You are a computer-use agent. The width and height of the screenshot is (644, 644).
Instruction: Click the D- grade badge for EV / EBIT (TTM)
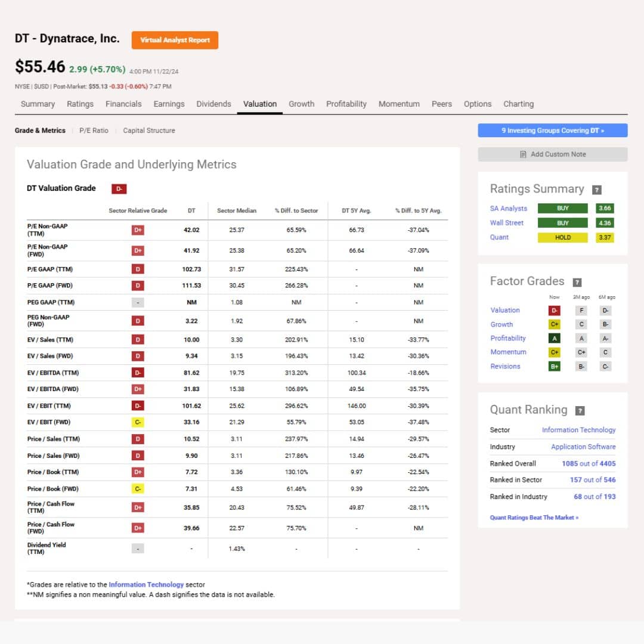138,406
